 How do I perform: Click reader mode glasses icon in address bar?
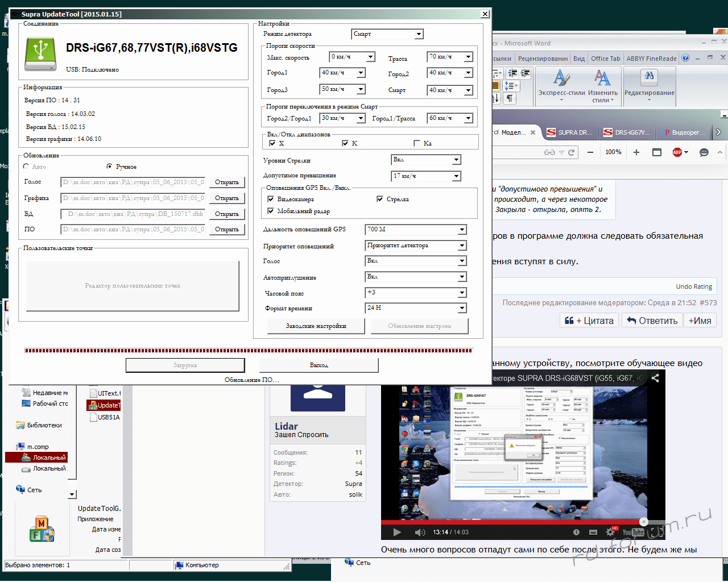(549, 152)
